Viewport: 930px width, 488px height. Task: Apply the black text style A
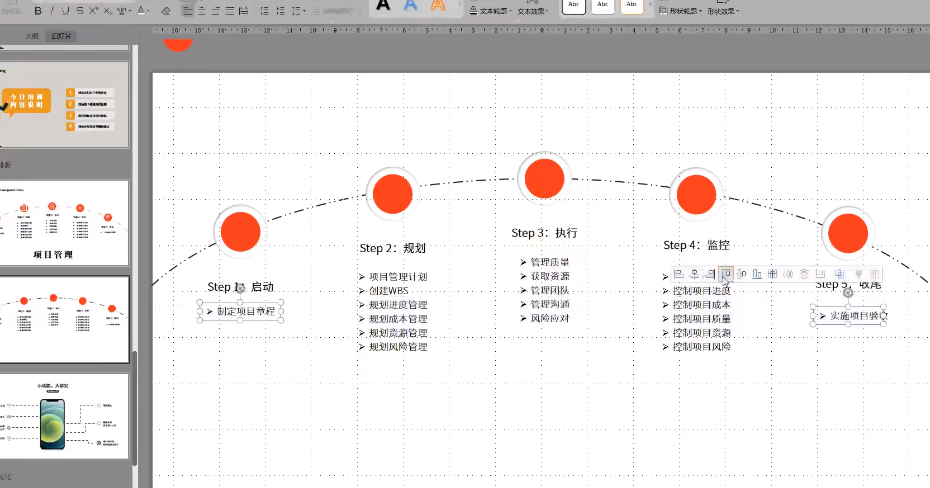click(x=383, y=5)
